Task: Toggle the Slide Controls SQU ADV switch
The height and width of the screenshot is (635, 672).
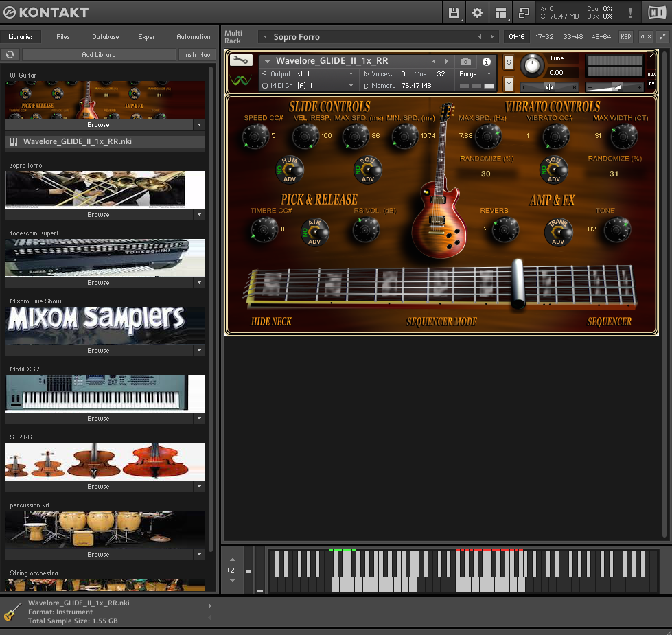Action: (x=368, y=170)
